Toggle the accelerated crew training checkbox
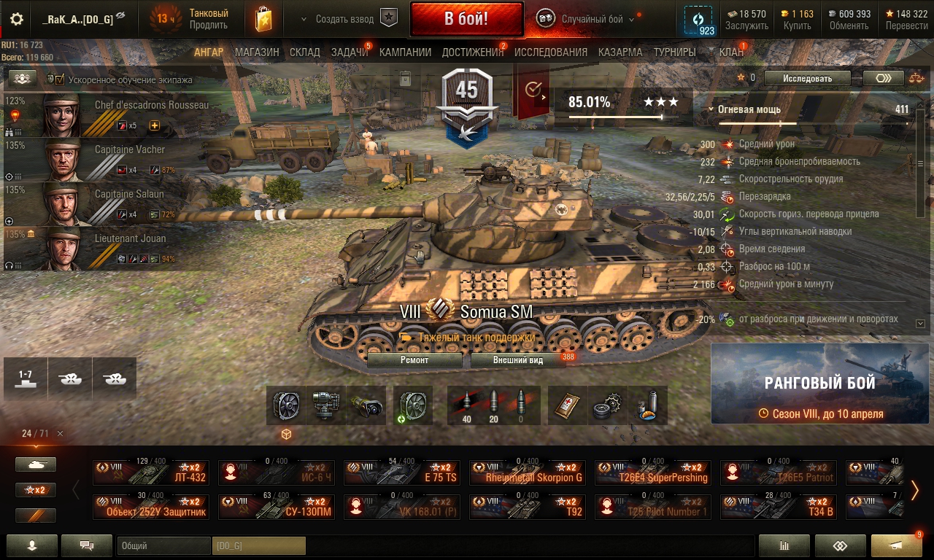 (60, 79)
